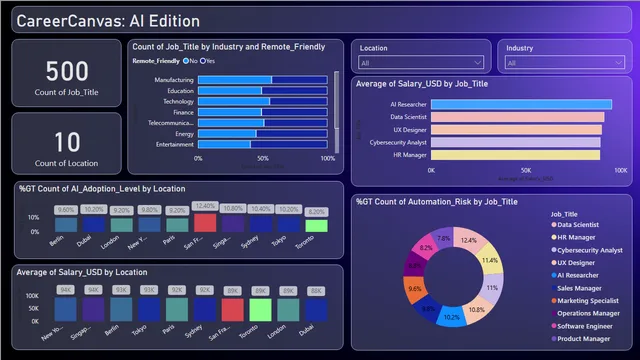The image size is (640, 360).
Task: Click the CareerCanvas: AI Edition title
Action: 108,21
